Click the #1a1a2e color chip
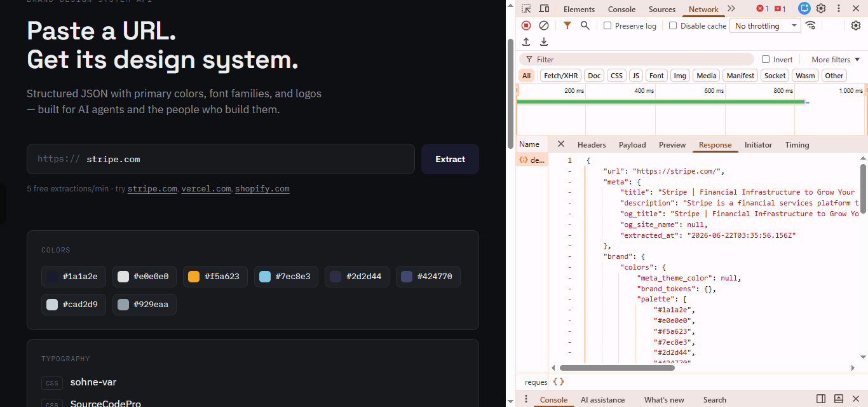This screenshot has height=407, width=868. tap(72, 277)
